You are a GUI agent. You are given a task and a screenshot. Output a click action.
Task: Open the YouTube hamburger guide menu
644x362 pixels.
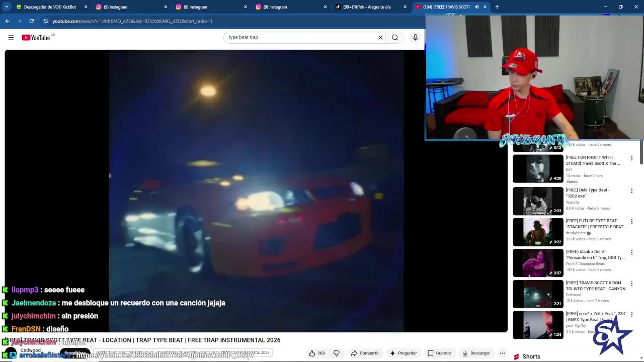11,37
